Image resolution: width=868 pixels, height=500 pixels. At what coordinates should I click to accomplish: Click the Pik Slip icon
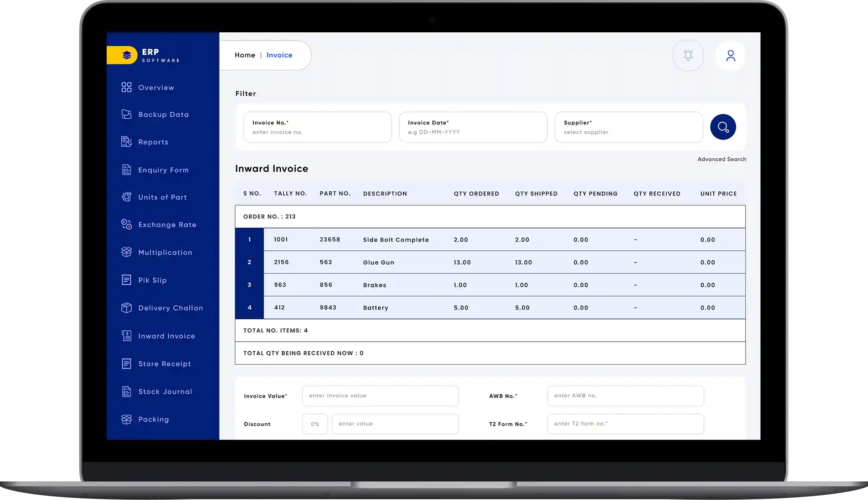(x=126, y=280)
